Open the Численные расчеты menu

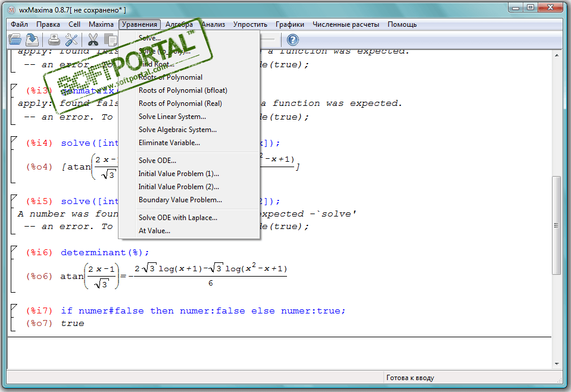[x=345, y=24]
